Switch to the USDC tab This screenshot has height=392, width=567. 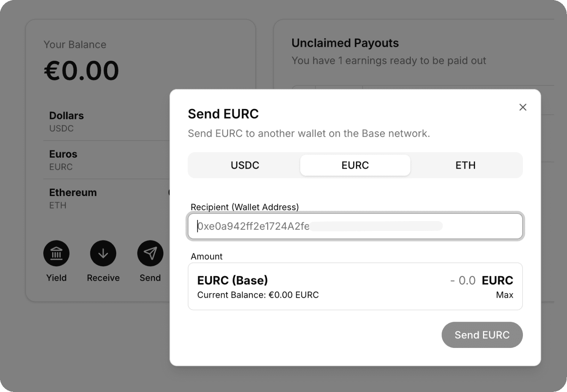point(245,165)
